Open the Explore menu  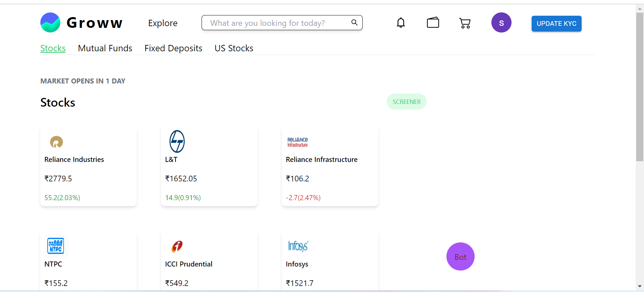pyautogui.click(x=163, y=23)
